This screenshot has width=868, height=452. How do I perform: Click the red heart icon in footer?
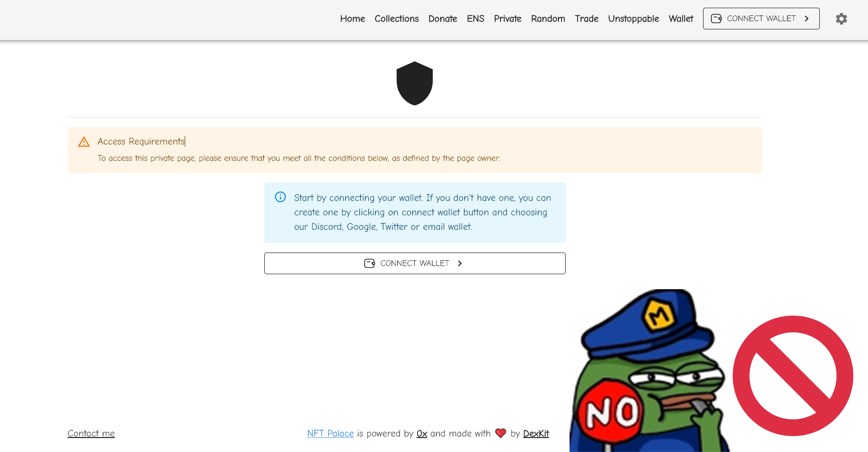pyautogui.click(x=501, y=433)
